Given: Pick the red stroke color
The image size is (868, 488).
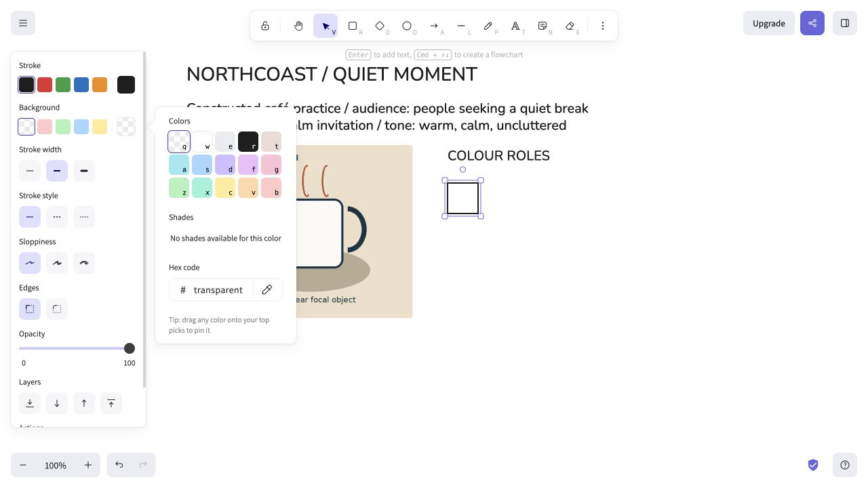Looking at the screenshot, I should [x=45, y=85].
